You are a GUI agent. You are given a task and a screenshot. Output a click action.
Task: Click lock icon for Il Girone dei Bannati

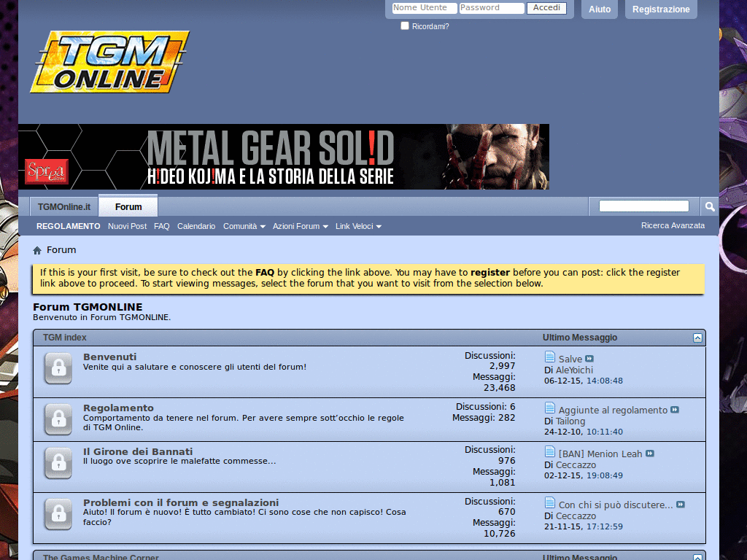point(58,463)
